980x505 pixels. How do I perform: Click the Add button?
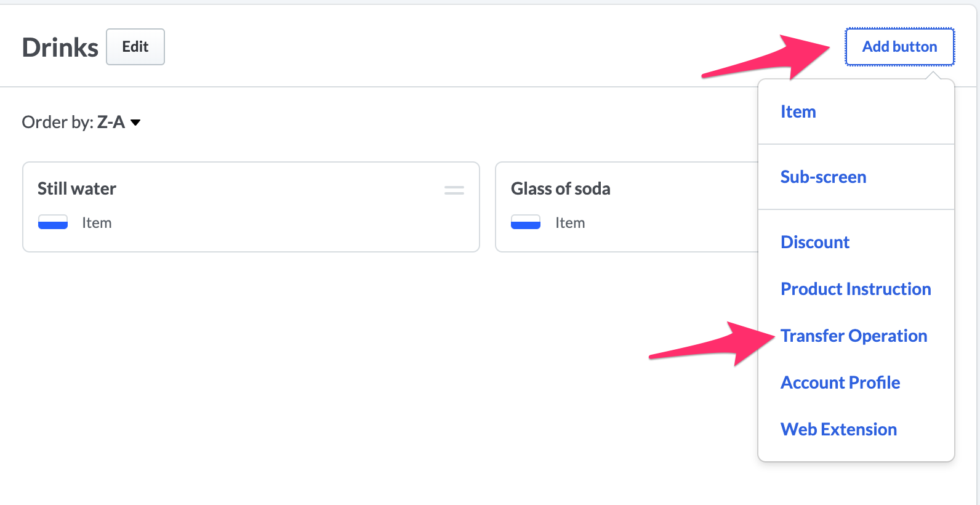tap(900, 47)
